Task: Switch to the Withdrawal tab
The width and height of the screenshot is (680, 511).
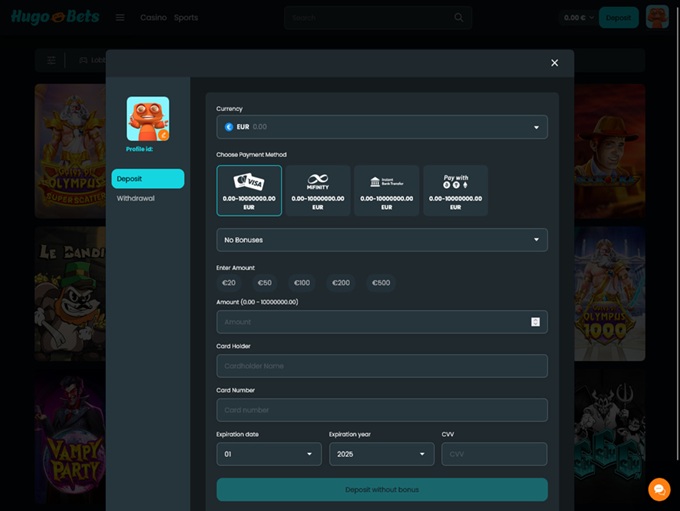Action: click(136, 198)
